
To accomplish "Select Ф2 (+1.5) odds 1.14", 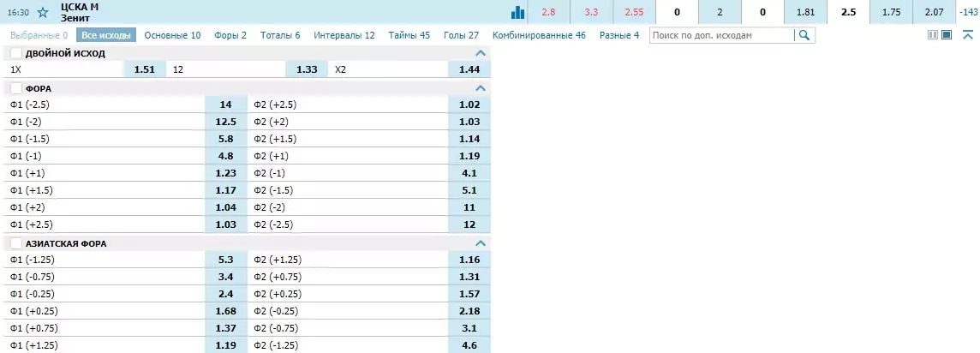I will [x=469, y=139].
